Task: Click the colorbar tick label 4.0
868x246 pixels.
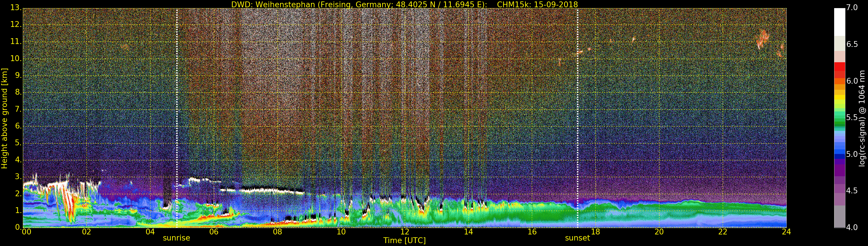Action: (852, 227)
